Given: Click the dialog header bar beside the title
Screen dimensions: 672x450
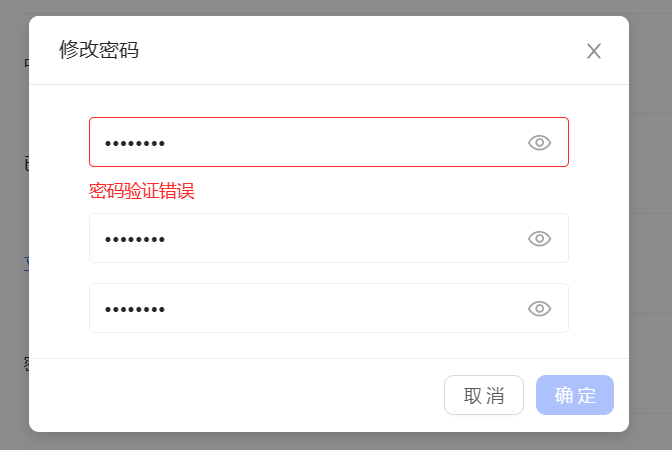Looking at the screenshot, I should (x=350, y=50).
